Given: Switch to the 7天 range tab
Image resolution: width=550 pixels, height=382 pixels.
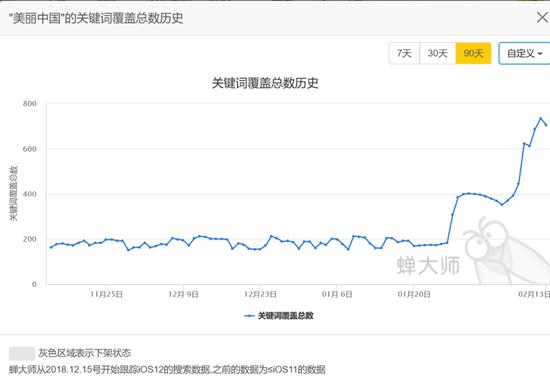Looking at the screenshot, I should (x=404, y=53).
